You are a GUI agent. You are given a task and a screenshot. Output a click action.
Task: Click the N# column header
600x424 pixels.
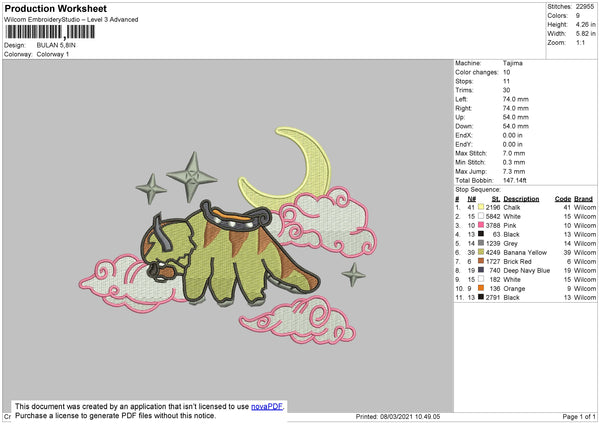coord(471,199)
